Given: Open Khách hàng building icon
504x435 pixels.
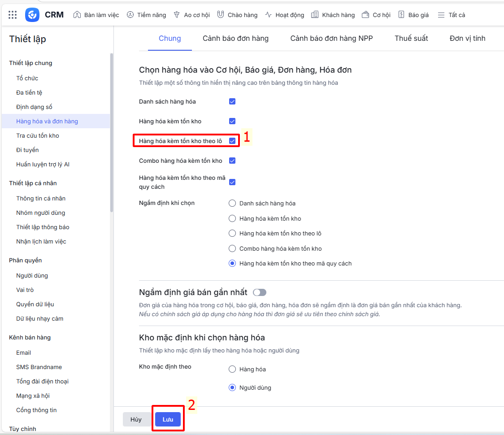Looking at the screenshot, I should (x=315, y=15).
